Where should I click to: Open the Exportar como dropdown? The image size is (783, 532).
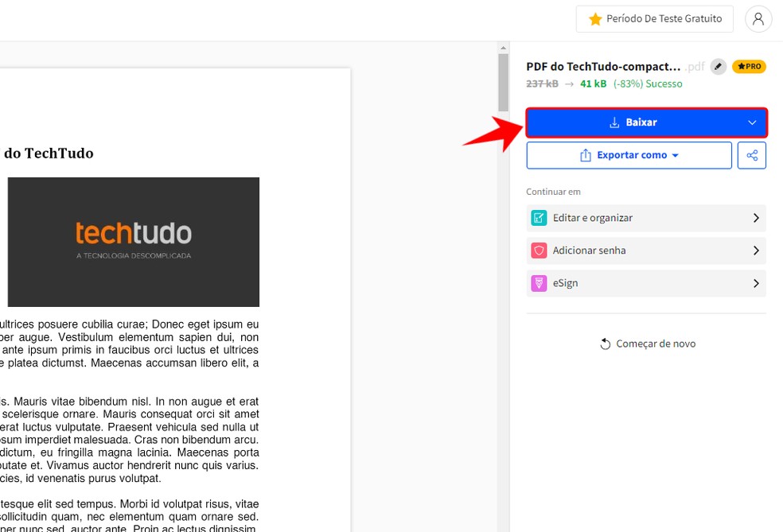pyautogui.click(x=629, y=155)
